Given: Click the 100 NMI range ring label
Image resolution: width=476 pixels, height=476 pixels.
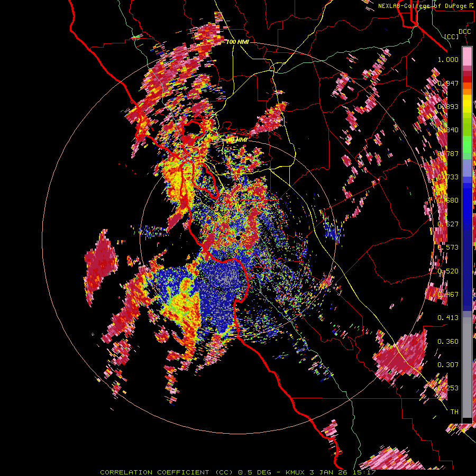Looking at the screenshot, I should [x=237, y=42].
